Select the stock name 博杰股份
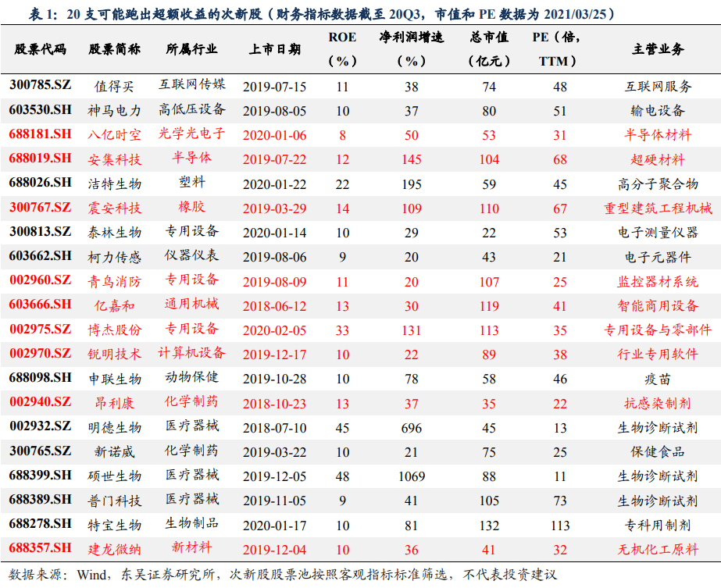The height and width of the screenshot is (588, 721). 115,330
